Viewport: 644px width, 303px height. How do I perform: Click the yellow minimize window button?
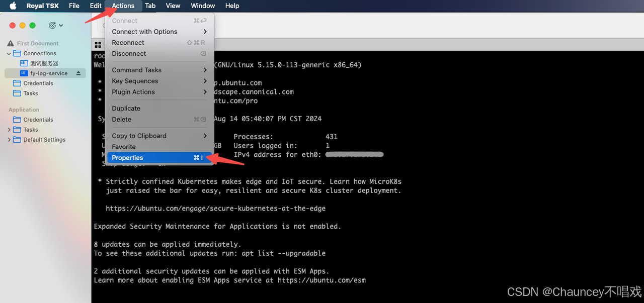point(23,25)
